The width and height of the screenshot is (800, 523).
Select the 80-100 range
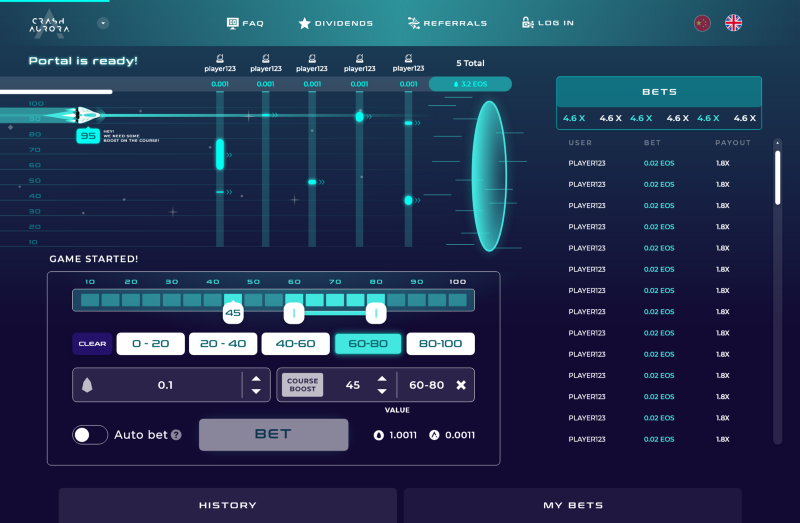[440, 344]
